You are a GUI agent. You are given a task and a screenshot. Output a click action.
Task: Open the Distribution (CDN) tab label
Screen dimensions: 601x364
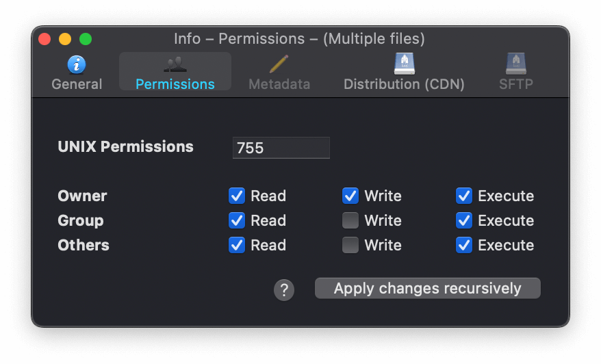tap(404, 84)
